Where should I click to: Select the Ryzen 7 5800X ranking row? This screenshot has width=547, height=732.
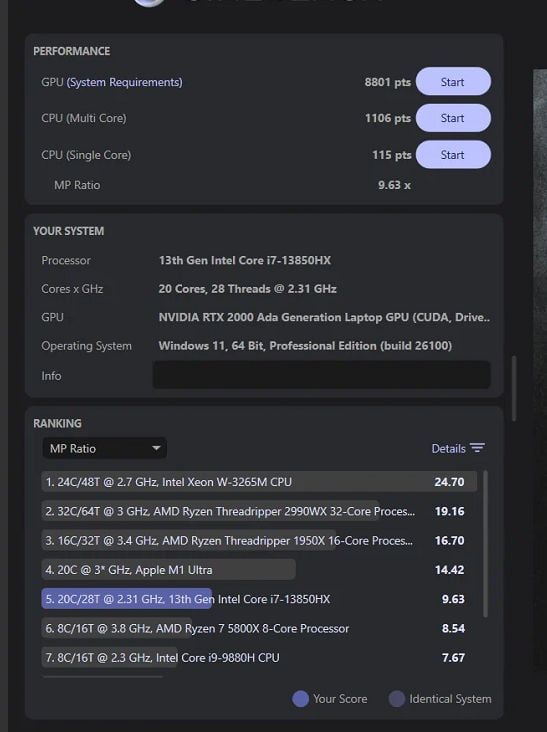(x=259, y=628)
